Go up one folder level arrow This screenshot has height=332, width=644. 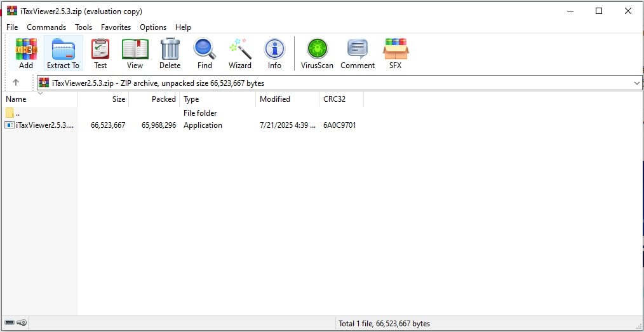[x=16, y=83]
